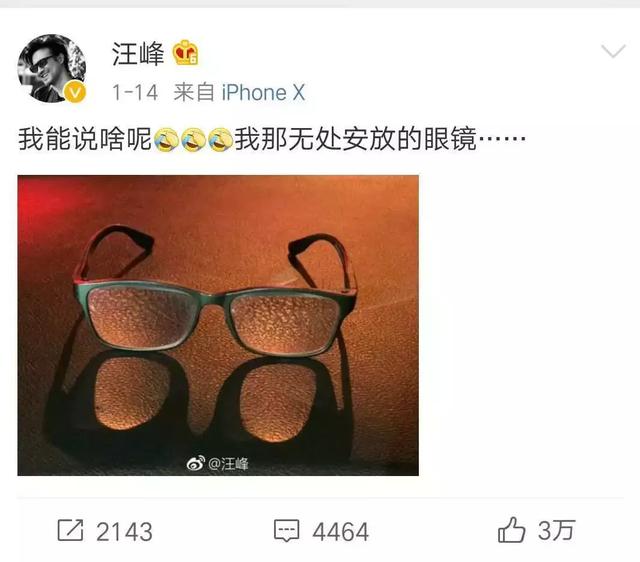Tap the repost count 2143
Viewport: 640px width, 562px height.
tap(124, 532)
